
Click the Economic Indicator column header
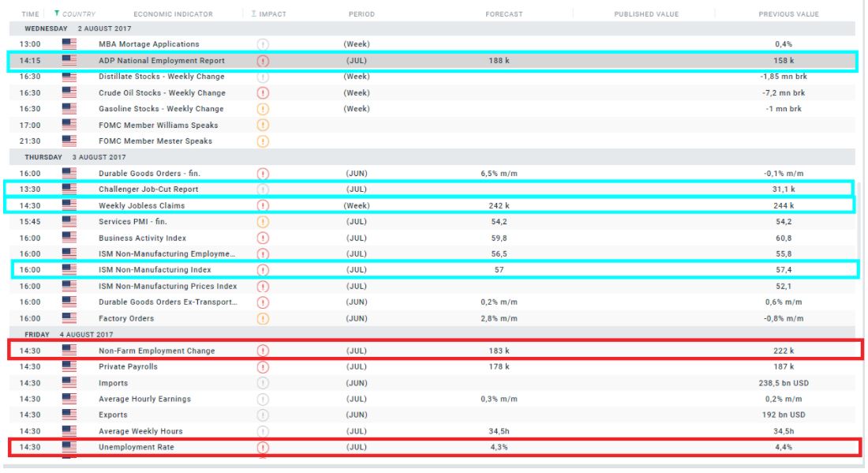tap(167, 14)
